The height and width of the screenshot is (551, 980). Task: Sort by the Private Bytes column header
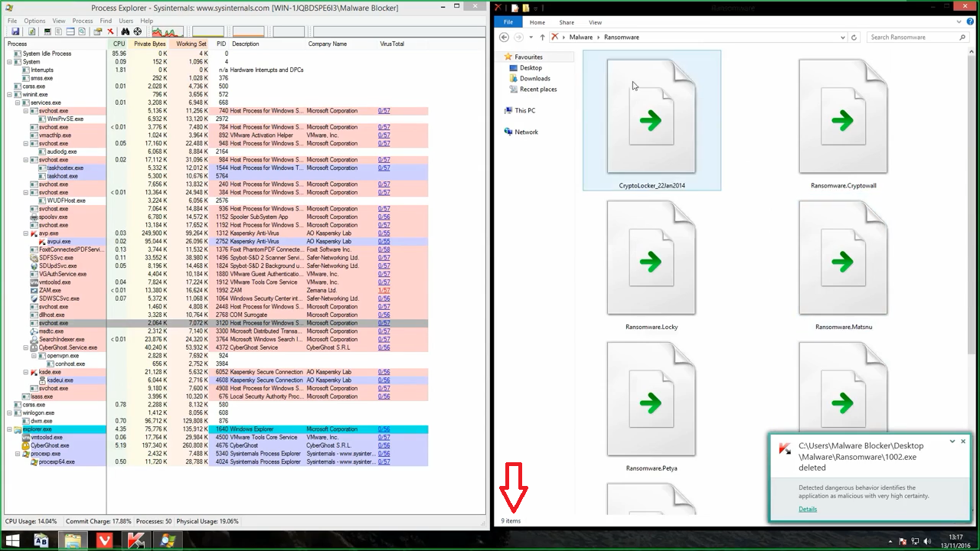[x=150, y=44]
